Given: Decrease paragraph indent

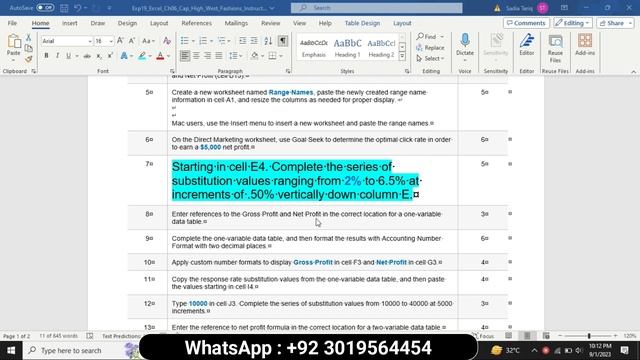Looking at the screenshot, I should tap(242, 41).
